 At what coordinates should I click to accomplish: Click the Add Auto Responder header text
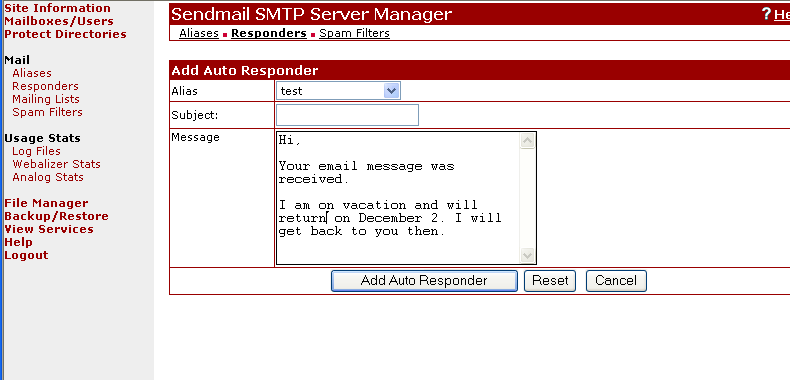(x=245, y=71)
